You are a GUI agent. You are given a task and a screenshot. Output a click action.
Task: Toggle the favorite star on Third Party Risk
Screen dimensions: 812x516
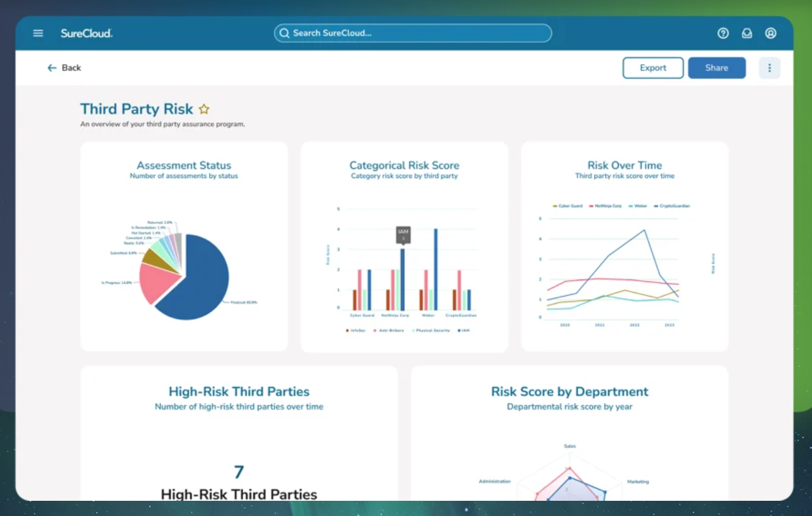(x=204, y=109)
